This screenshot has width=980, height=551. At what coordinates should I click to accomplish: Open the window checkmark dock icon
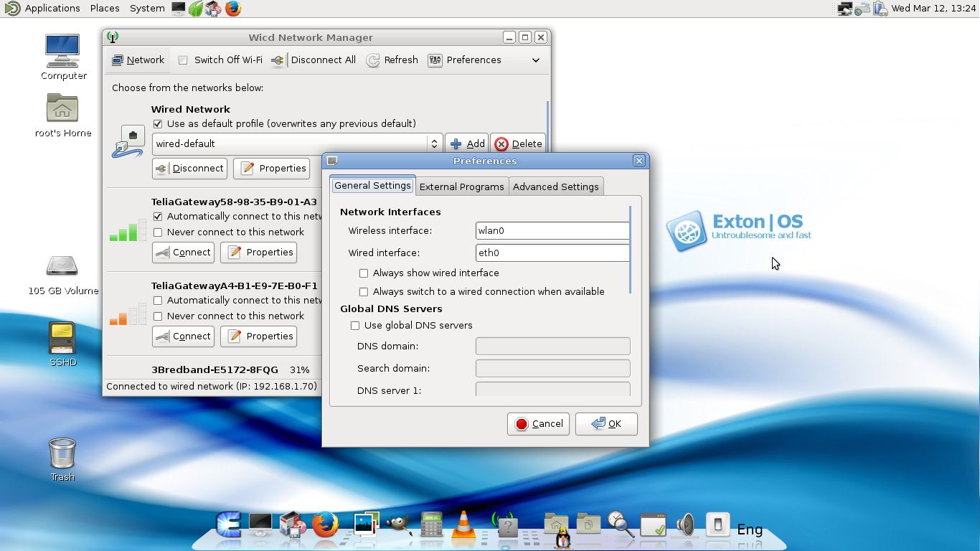coord(653,525)
